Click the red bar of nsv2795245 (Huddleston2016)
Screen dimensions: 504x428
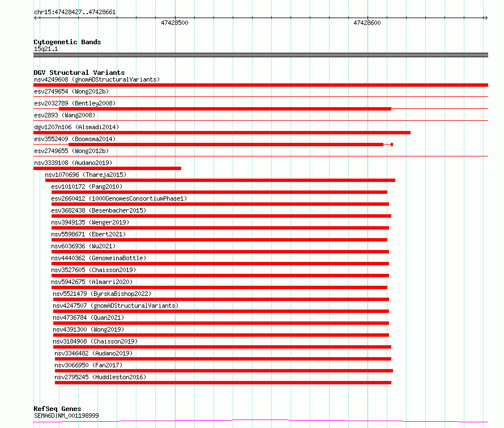tap(223, 383)
